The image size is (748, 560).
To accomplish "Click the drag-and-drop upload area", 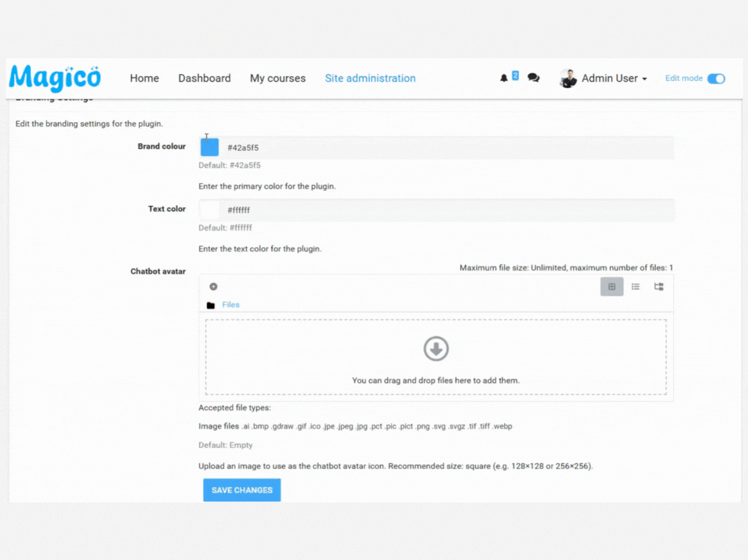I will [x=436, y=356].
